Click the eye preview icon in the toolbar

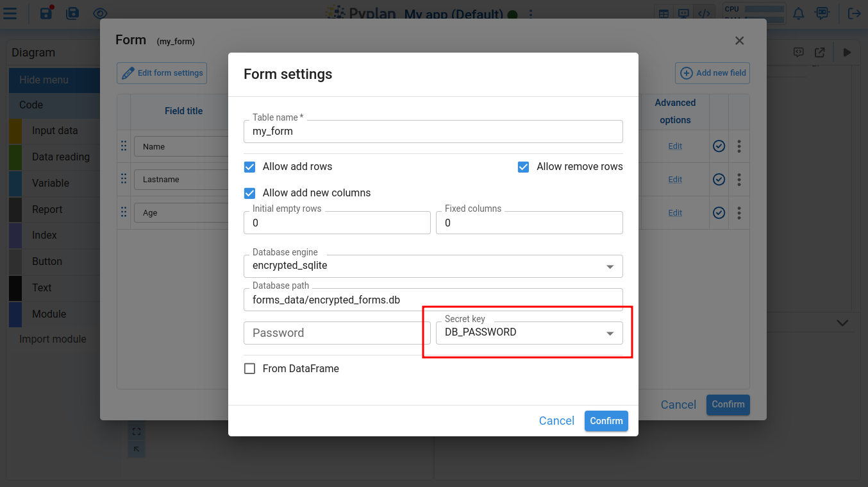coord(100,13)
